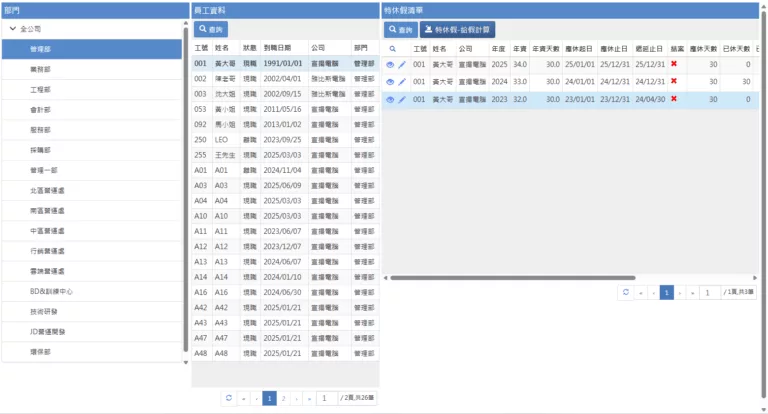The image size is (768, 414).
Task: Go to next page in employee pager
Action: click(x=295, y=398)
